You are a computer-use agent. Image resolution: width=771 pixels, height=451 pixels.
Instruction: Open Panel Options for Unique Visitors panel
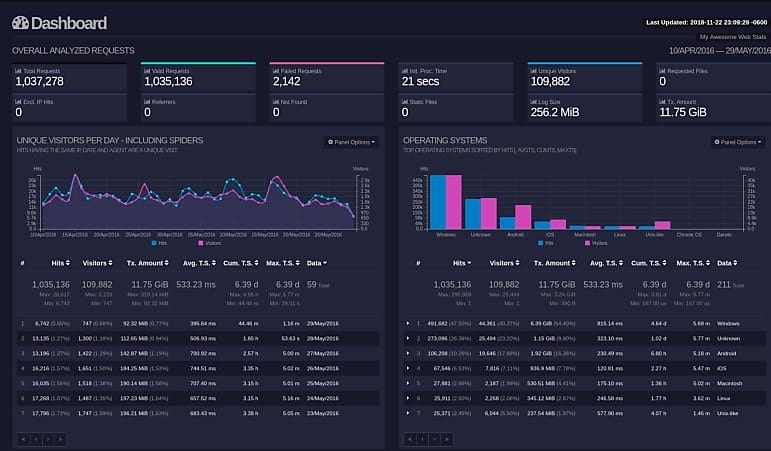point(351,142)
